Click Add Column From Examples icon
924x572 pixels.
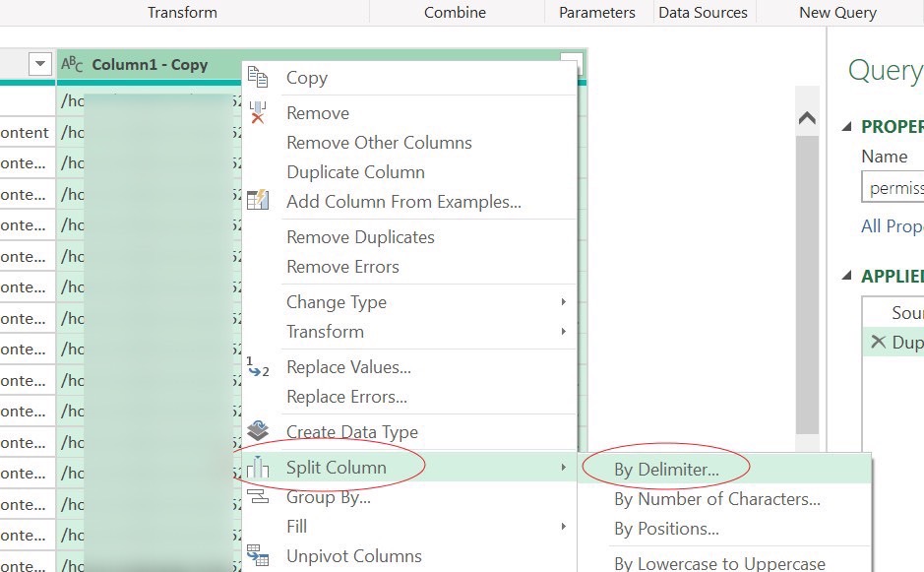pos(258,201)
